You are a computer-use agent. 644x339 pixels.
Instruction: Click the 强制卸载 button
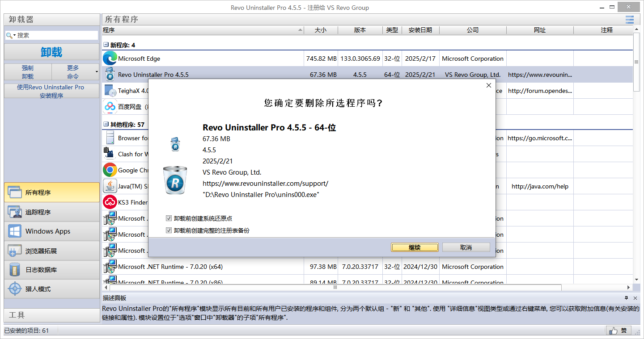[x=28, y=72]
